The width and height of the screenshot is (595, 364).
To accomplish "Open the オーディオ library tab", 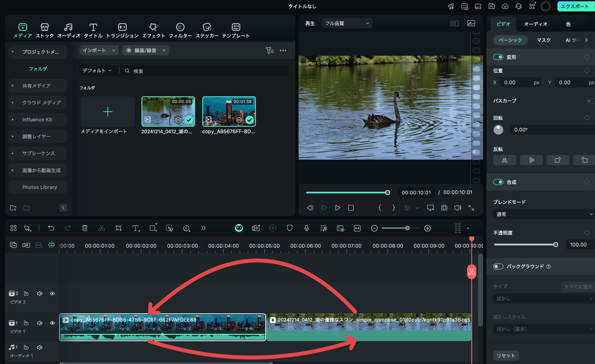I will pos(69,30).
